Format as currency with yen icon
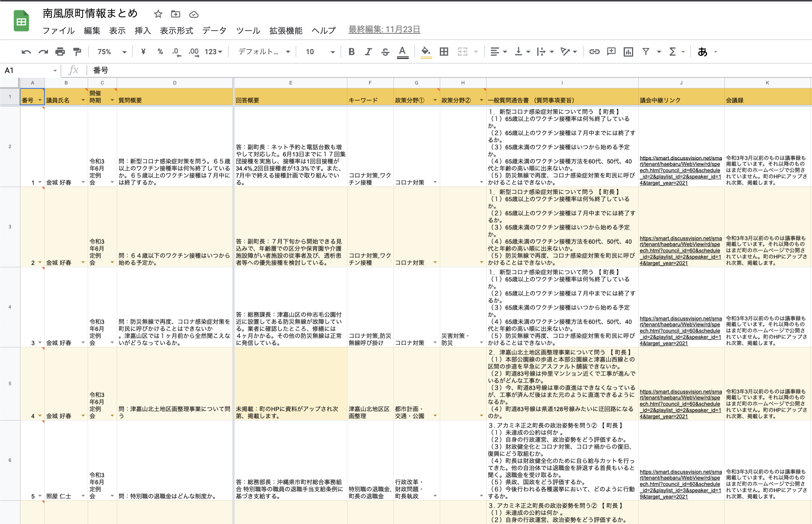 [143, 52]
